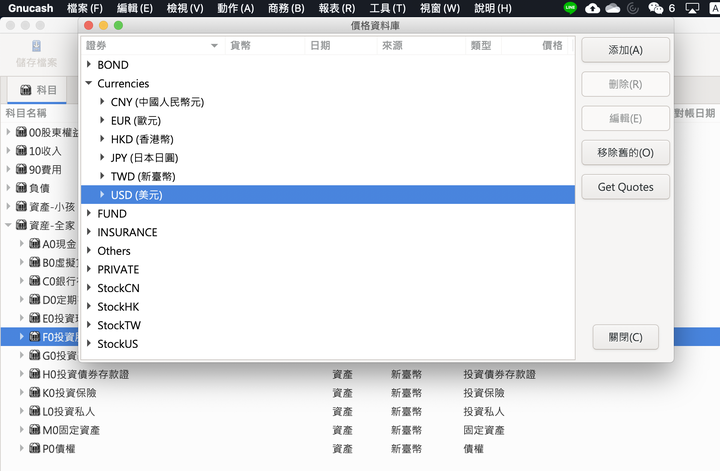Open the 說明 (H) menu
This screenshot has width=720, height=471.
(493, 8)
